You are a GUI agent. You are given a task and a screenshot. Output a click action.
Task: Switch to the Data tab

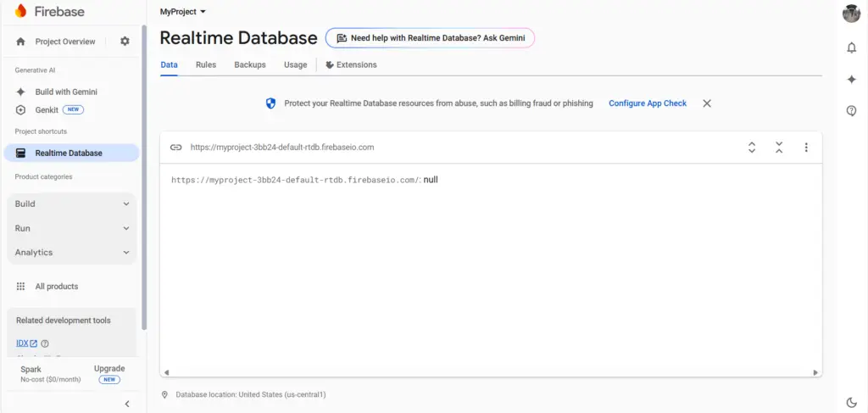[x=169, y=64]
